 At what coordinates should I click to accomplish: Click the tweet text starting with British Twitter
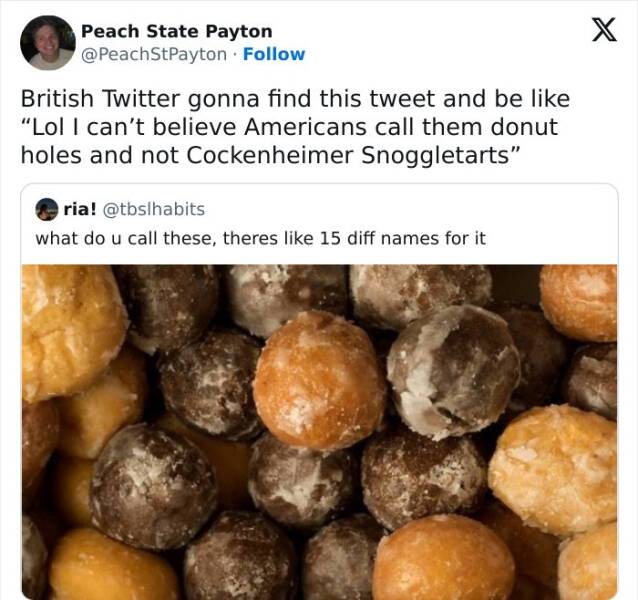tap(295, 100)
